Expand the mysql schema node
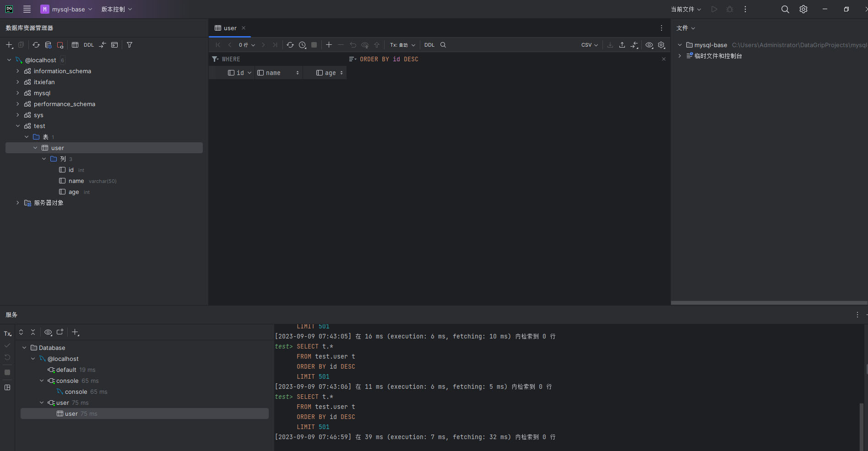Viewport: 868px width, 451px height. tap(18, 93)
